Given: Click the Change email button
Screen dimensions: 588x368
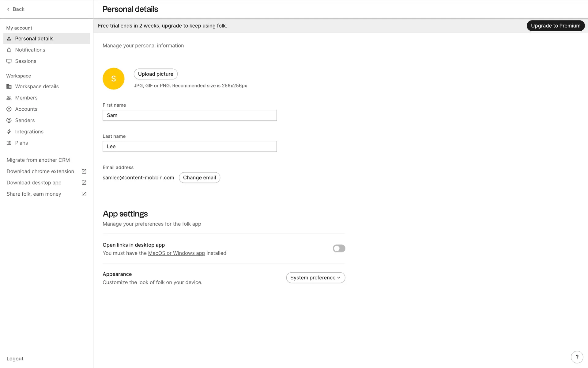Looking at the screenshot, I should (199, 178).
